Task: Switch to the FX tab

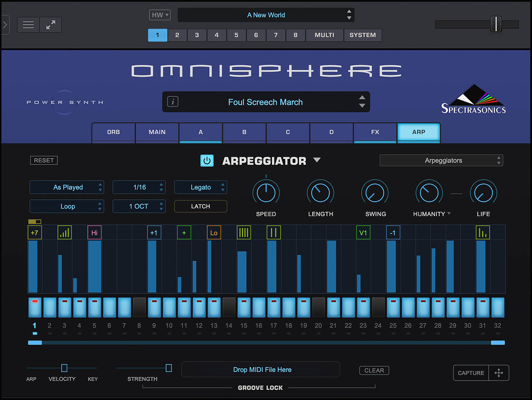Action: pyautogui.click(x=375, y=132)
